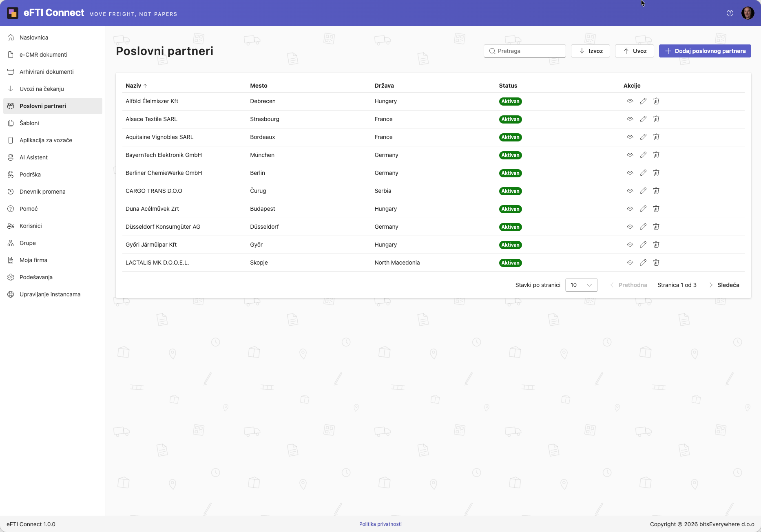View details of CARGO TRANS D.O.O
The image size is (761, 532).
630,191
